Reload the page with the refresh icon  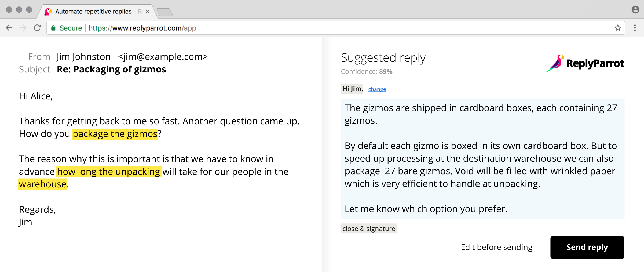[37, 28]
